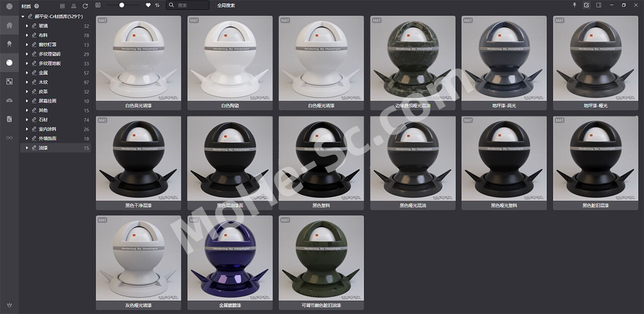Toggle the pin window on top icon

coord(575,5)
